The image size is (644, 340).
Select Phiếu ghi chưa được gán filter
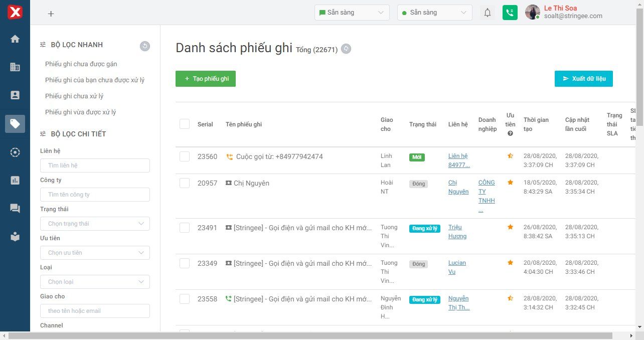tap(81, 64)
